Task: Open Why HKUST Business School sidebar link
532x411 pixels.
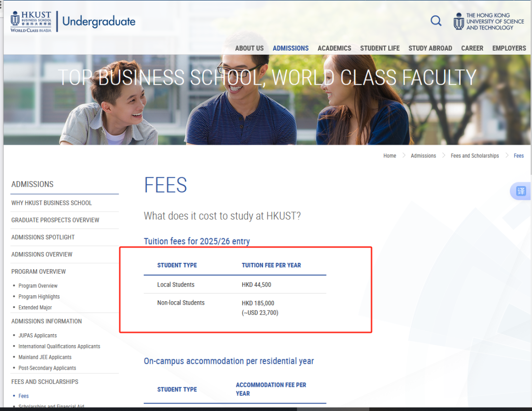Action: click(x=52, y=203)
